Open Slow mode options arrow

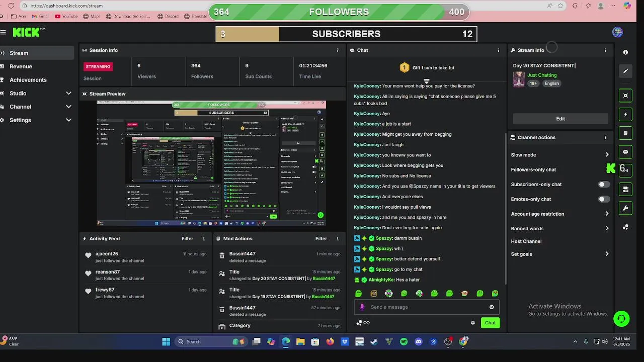pyautogui.click(x=607, y=155)
